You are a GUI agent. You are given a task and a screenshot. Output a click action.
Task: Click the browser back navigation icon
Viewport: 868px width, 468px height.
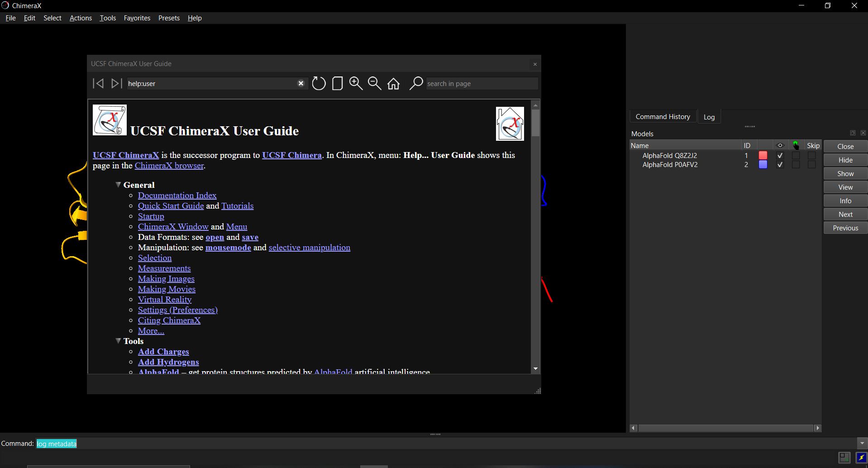(x=98, y=83)
